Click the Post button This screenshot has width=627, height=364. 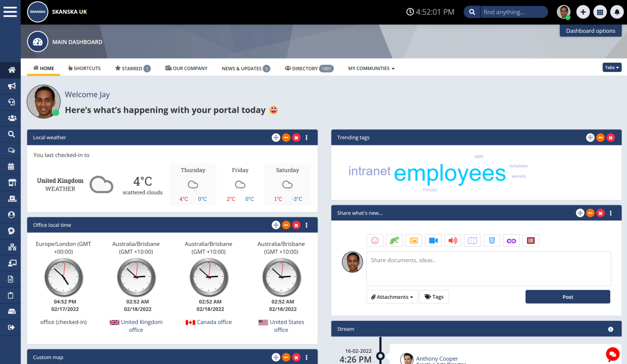point(567,296)
